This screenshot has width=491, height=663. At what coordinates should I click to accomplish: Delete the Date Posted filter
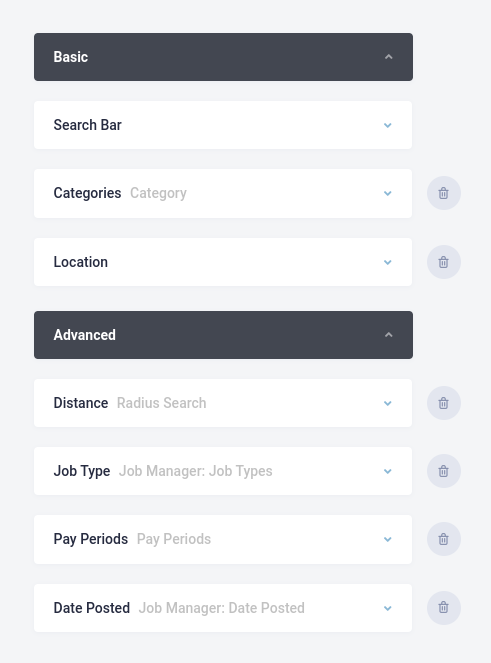click(444, 608)
